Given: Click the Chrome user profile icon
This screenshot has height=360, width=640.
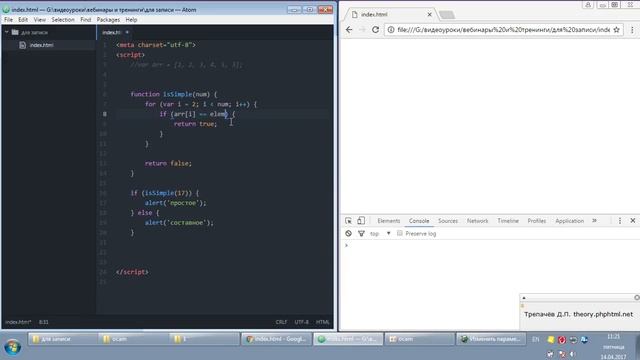Looking at the screenshot, I should coord(588,4).
